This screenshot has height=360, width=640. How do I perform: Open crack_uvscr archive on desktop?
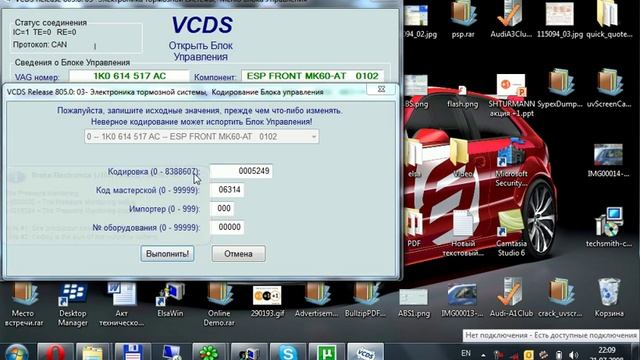click(560, 298)
